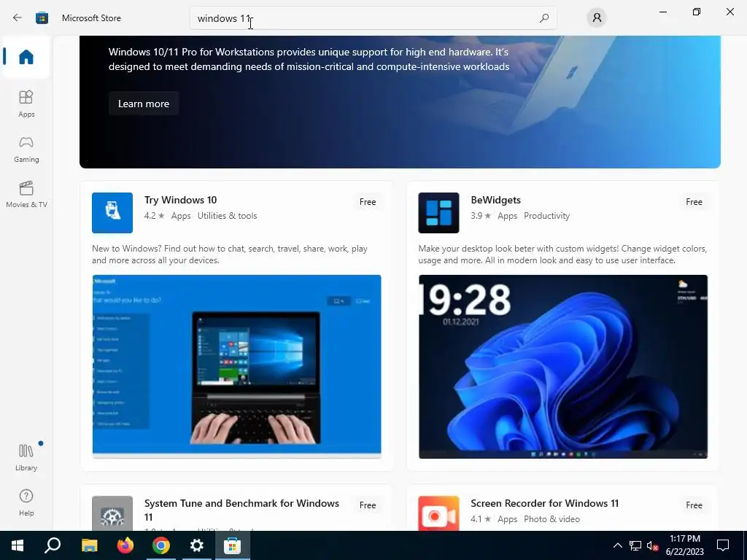The image size is (747, 560).
Task: Open the user account profile icon
Action: pos(597,18)
